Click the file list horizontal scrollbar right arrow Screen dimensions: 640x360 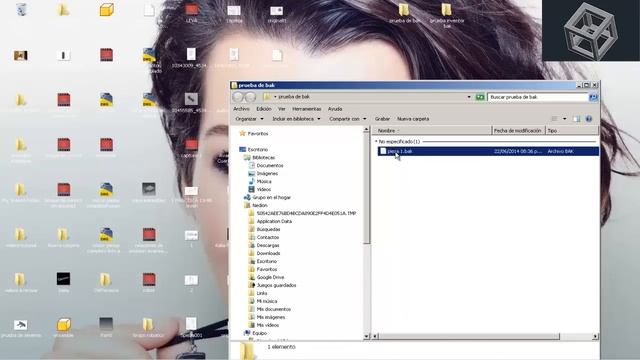(595, 336)
